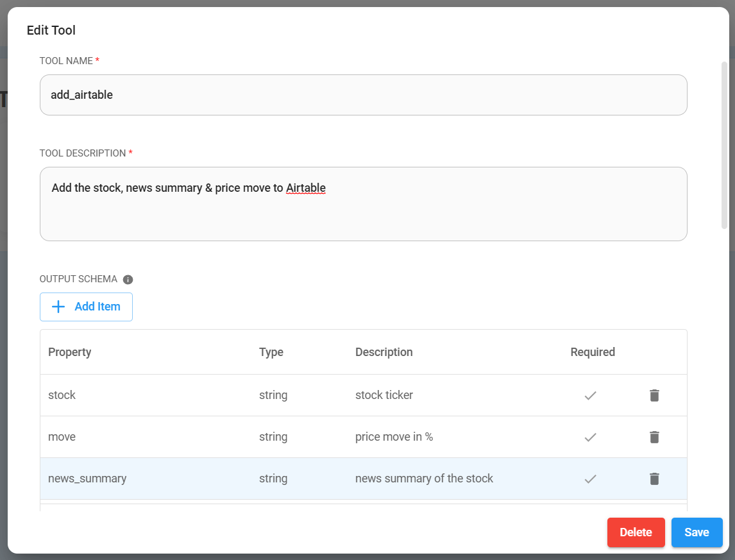735x560 pixels.
Task: Toggle required checkmark for stock
Action: coord(591,395)
